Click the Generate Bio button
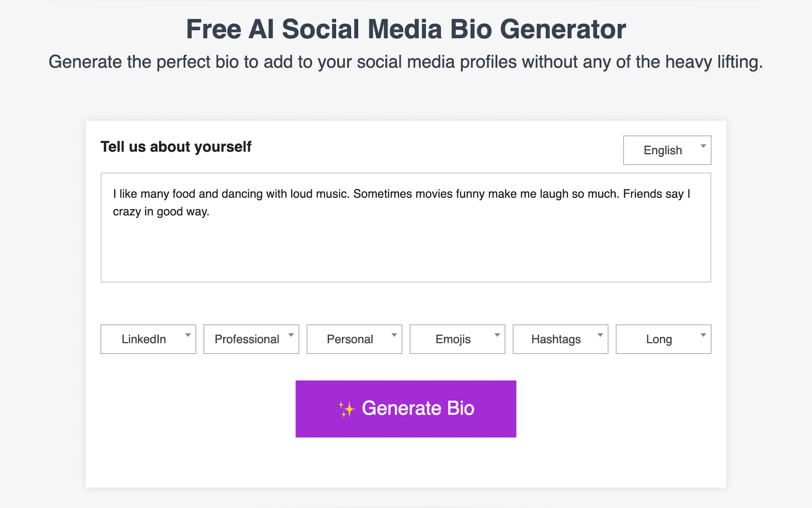The height and width of the screenshot is (508, 812). pos(405,409)
